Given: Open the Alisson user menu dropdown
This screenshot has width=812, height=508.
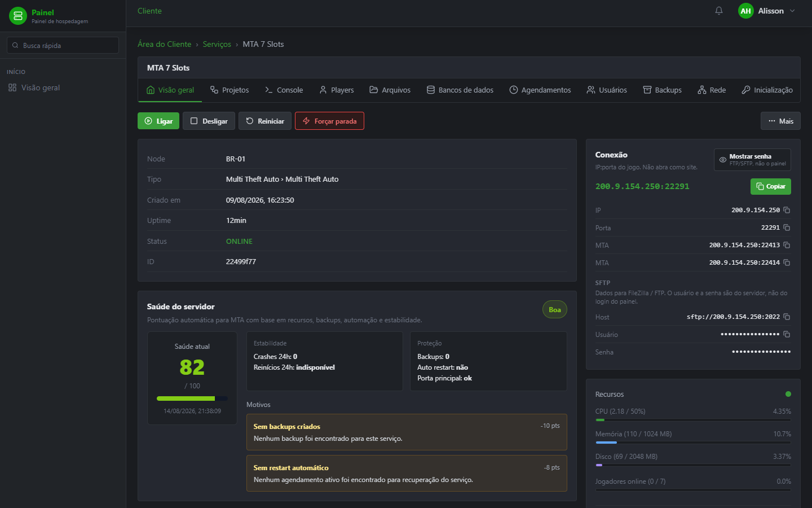Looking at the screenshot, I should 767,11.
